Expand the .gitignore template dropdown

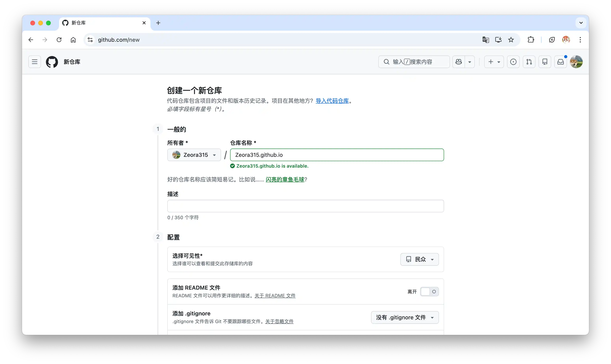(405, 317)
